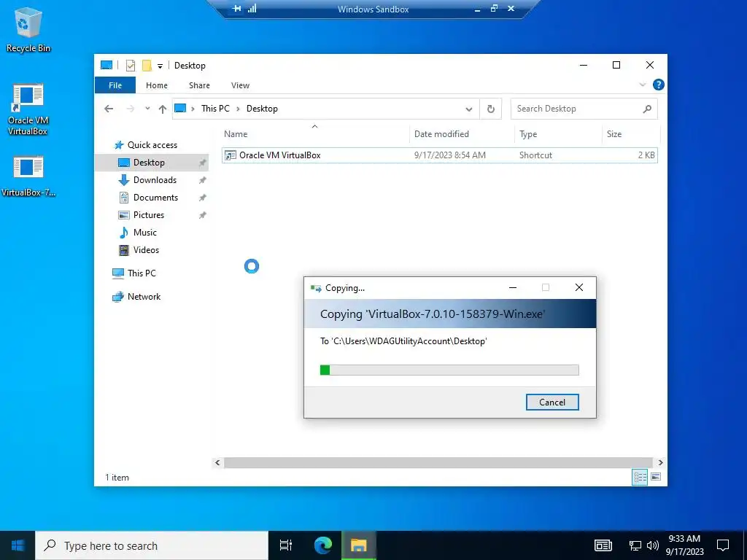Click the Properties icon in quick access toolbar
747x560 pixels.
[x=131, y=65]
